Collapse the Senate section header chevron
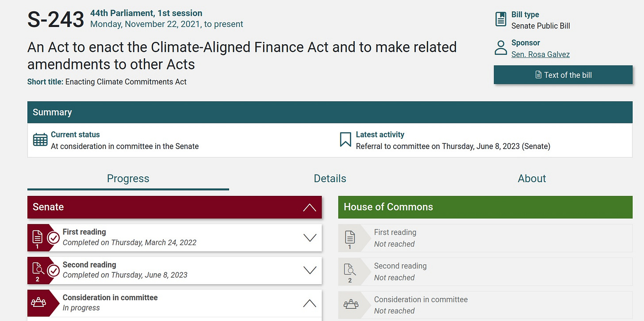 [310, 207]
